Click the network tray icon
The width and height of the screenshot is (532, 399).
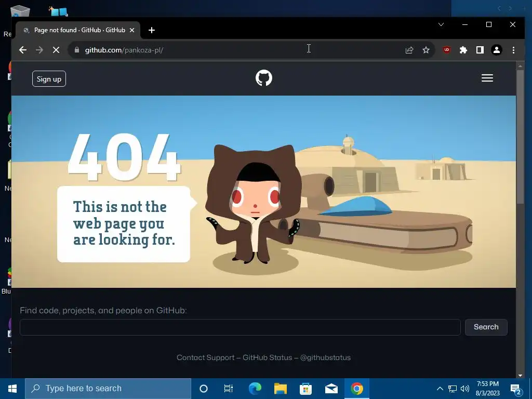pos(453,389)
